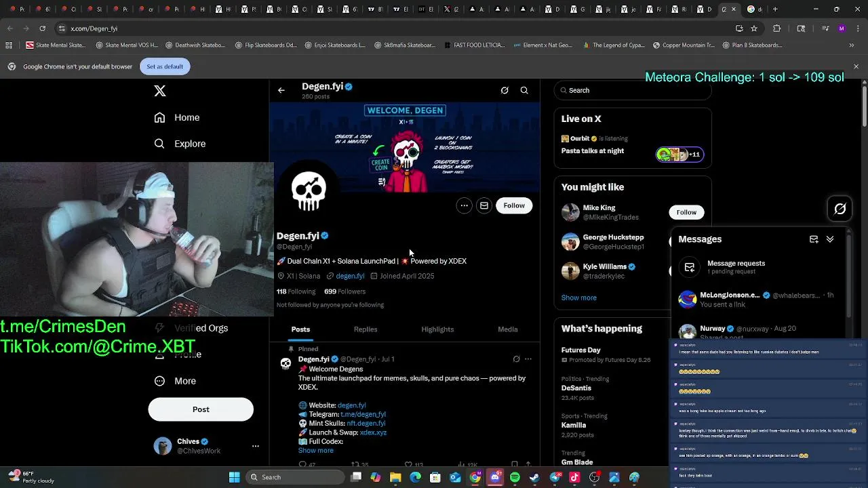
Task: Click Grok icon on the pinned post
Action: 516,359
